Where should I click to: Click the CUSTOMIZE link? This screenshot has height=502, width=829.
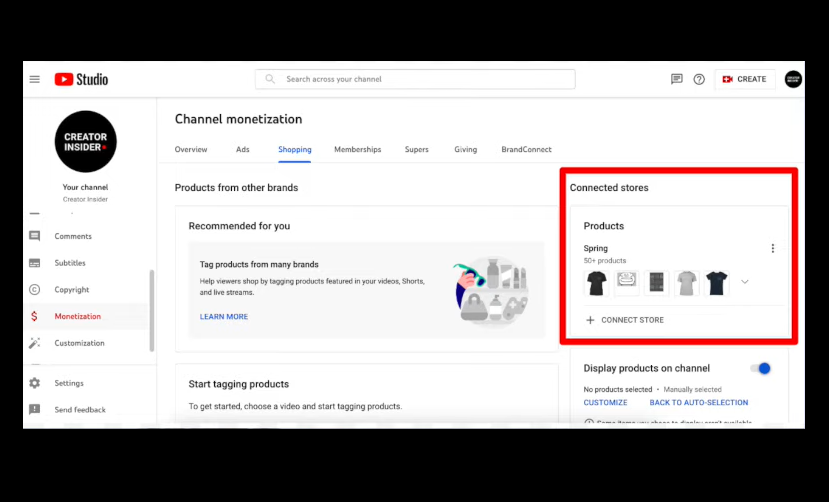[x=605, y=403]
